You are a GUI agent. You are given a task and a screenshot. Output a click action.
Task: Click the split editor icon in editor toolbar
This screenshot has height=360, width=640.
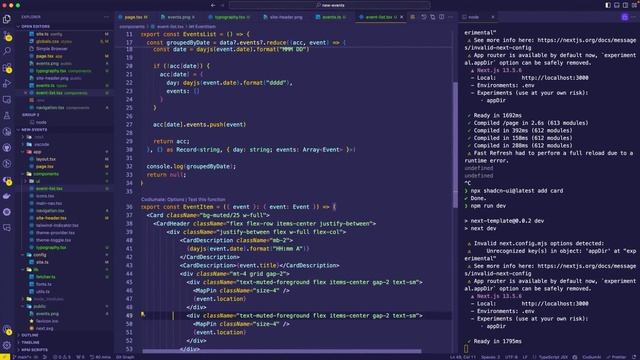[x=442, y=17]
